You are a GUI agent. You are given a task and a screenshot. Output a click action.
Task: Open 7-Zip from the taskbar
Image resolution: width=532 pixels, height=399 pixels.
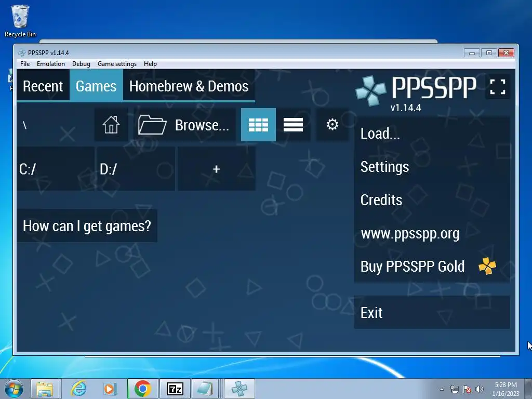(175, 389)
